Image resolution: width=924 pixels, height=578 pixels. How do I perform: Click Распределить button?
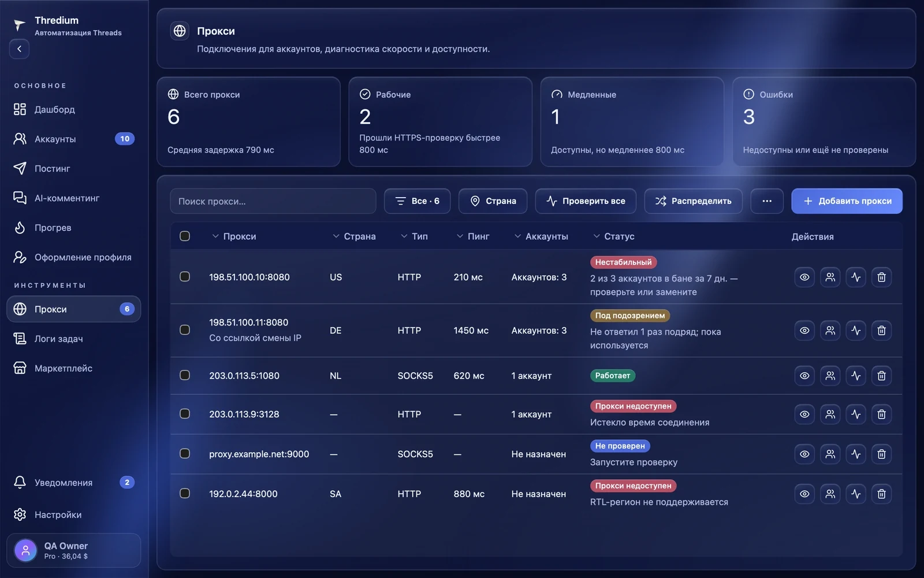pyautogui.click(x=693, y=201)
